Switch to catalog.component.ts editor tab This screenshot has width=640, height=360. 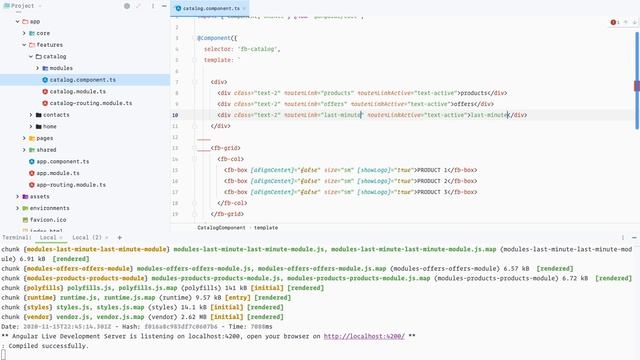[x=211, y=8]
